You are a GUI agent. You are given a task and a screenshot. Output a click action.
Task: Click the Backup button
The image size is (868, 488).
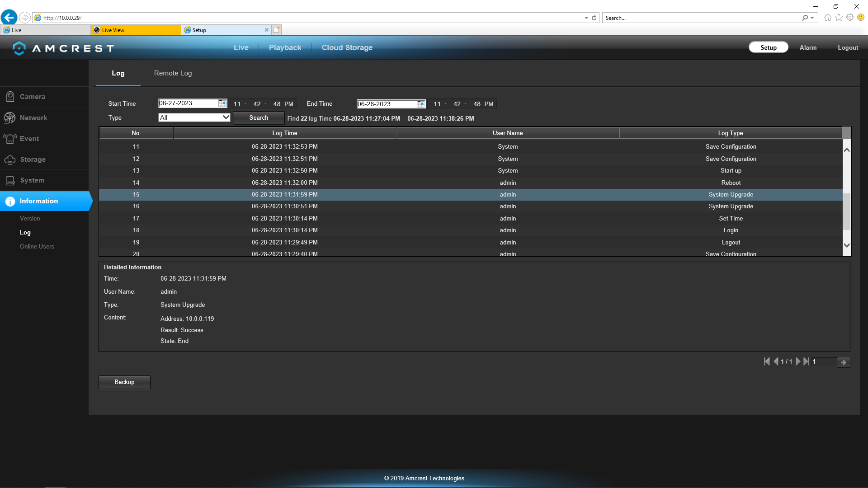coord(124,382)
